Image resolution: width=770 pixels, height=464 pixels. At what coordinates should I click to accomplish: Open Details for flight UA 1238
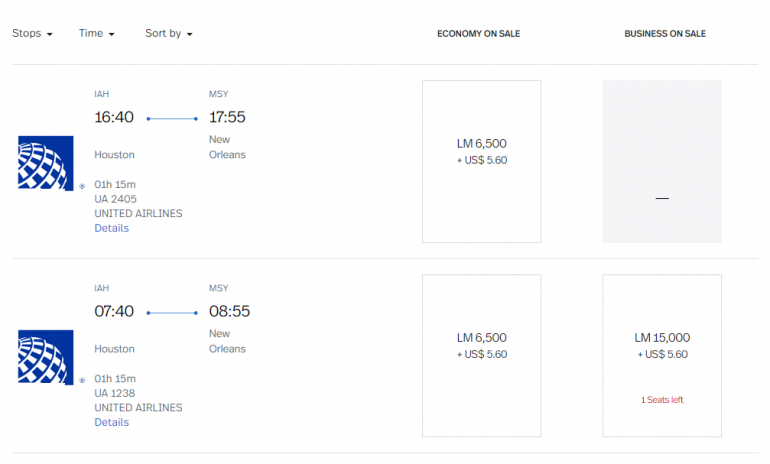pos(111,422)
